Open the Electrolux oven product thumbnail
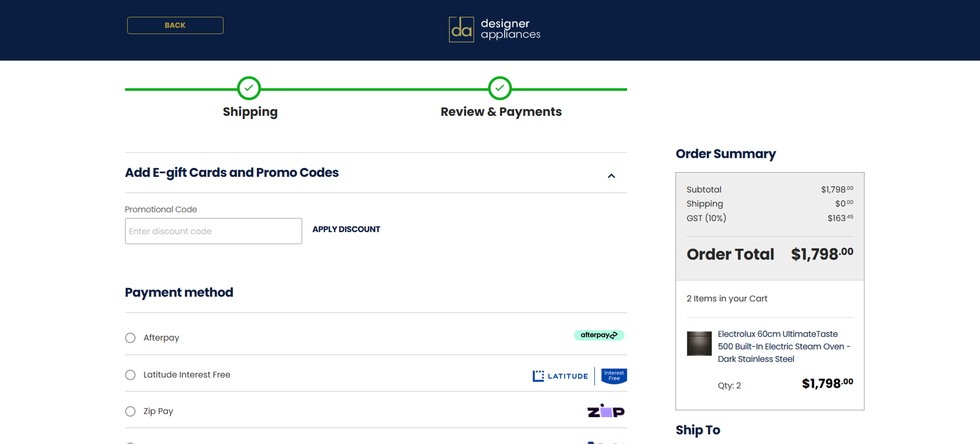The height and width of the screenshot is (444, 980). [699, 343]
